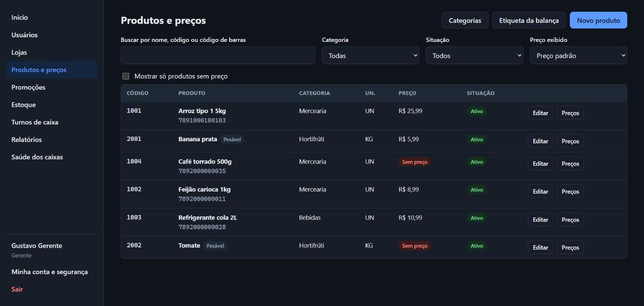Edit the Refrigerante cola 2L product
644x306 pixels.
540,219
